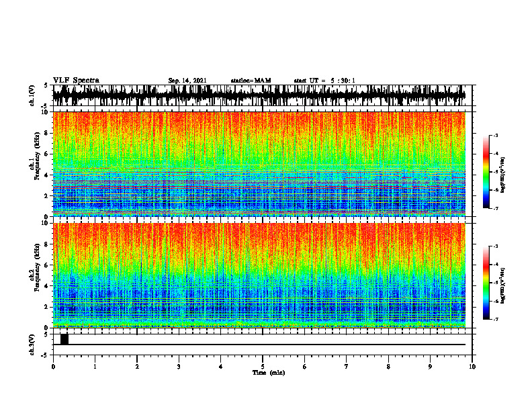
Task: Click the time axis tick label '8'
Action: (388, 367)
